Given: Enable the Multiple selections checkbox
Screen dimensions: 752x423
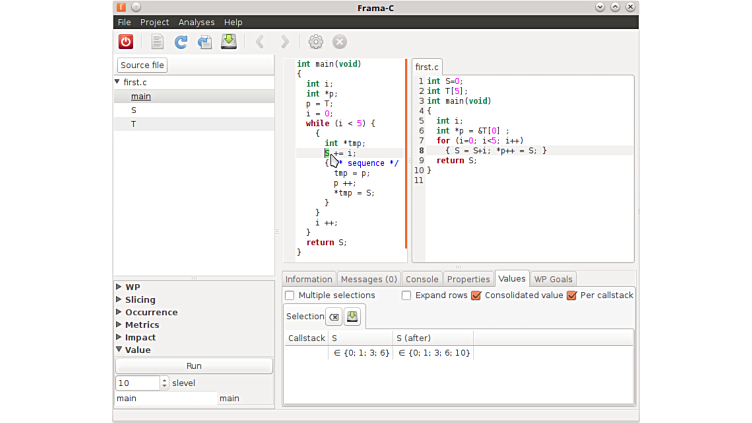Looking at the screenshot, I should pyautogui.click(x=290, y=296).
